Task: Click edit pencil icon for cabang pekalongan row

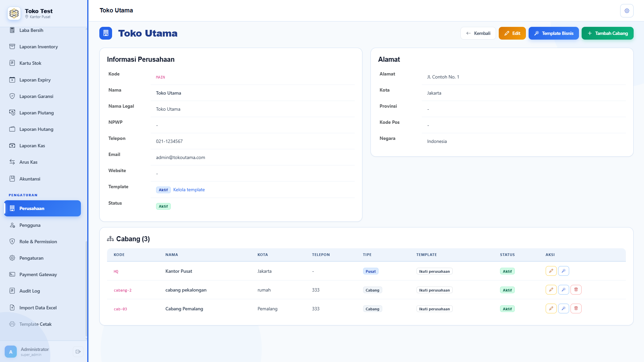Action: 551,290
